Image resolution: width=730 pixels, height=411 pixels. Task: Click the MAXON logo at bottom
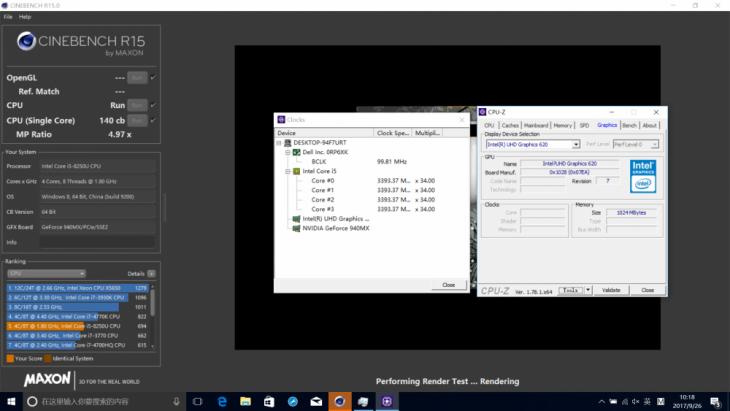47,379
